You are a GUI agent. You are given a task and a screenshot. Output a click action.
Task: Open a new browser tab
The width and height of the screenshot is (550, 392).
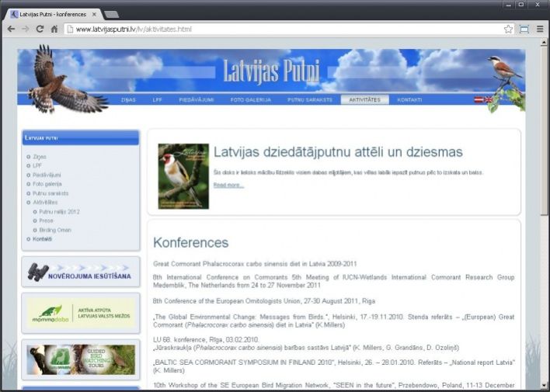click(111, 15)
